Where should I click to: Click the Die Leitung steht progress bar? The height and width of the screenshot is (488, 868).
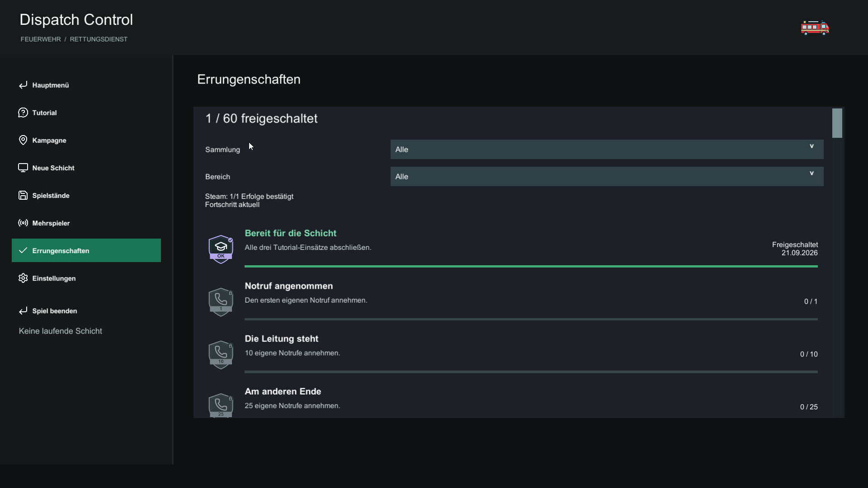(x=531, y=372)
